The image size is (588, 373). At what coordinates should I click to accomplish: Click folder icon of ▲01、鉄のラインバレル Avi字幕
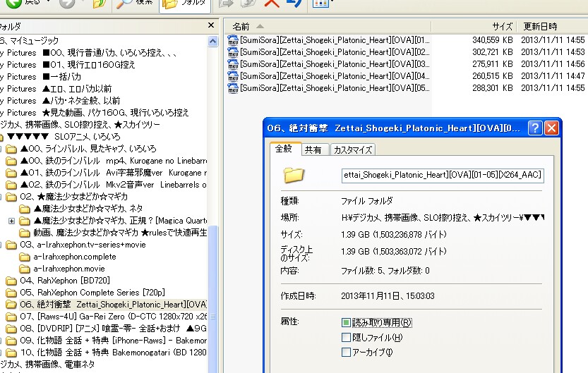point(11,173)
